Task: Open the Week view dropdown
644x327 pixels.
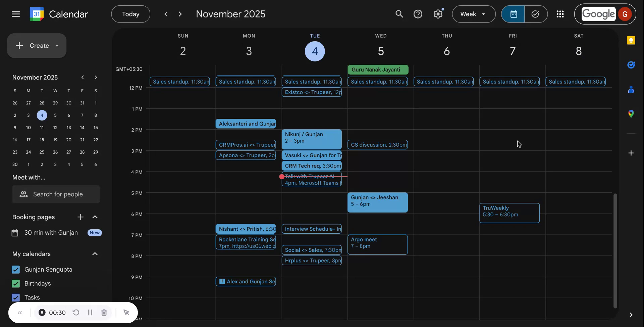Action: pyautogui.click(x=473, y=14)
